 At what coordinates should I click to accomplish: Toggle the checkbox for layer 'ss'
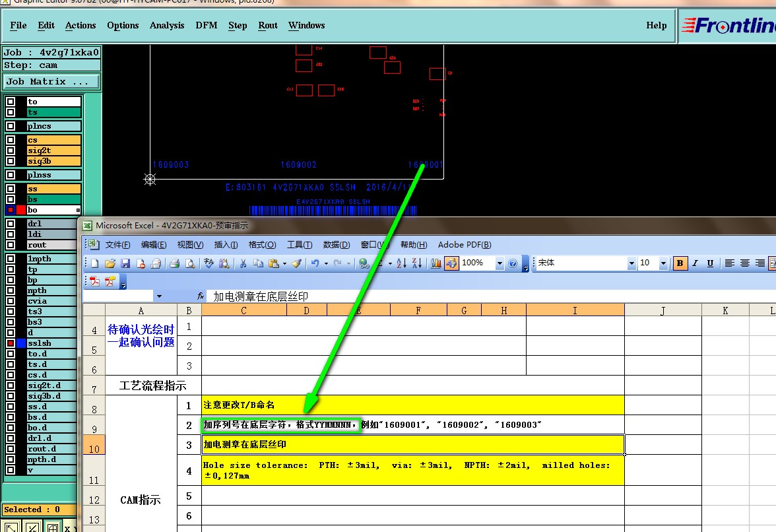point(11,189)
